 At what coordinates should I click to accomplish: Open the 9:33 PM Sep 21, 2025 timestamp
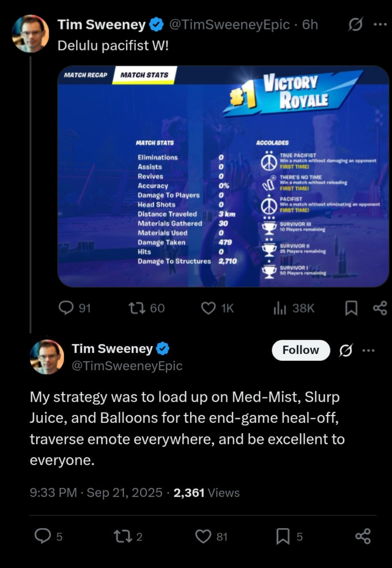[x=96, y=493]
